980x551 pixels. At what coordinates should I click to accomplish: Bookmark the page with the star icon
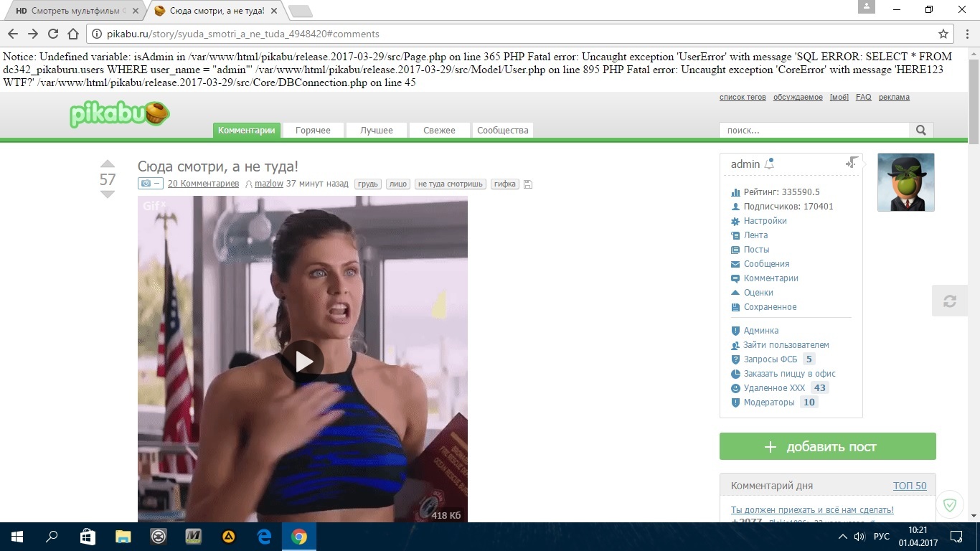click(943, 34)
